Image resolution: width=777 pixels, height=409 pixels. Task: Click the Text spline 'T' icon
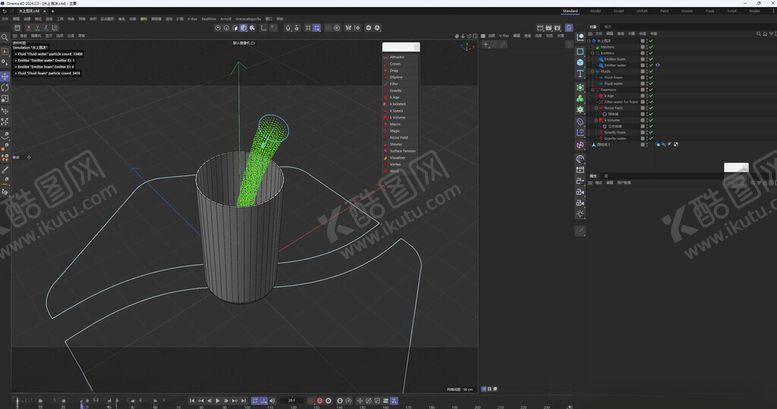pos(580,74)
